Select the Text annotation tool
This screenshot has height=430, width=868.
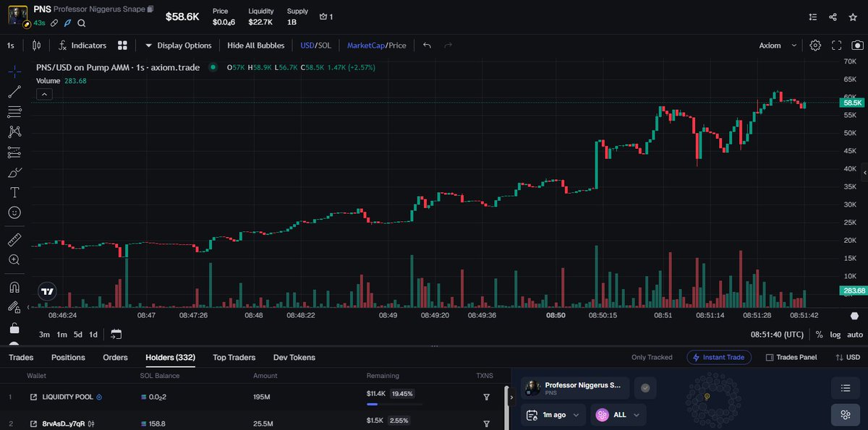coord(14,192)
